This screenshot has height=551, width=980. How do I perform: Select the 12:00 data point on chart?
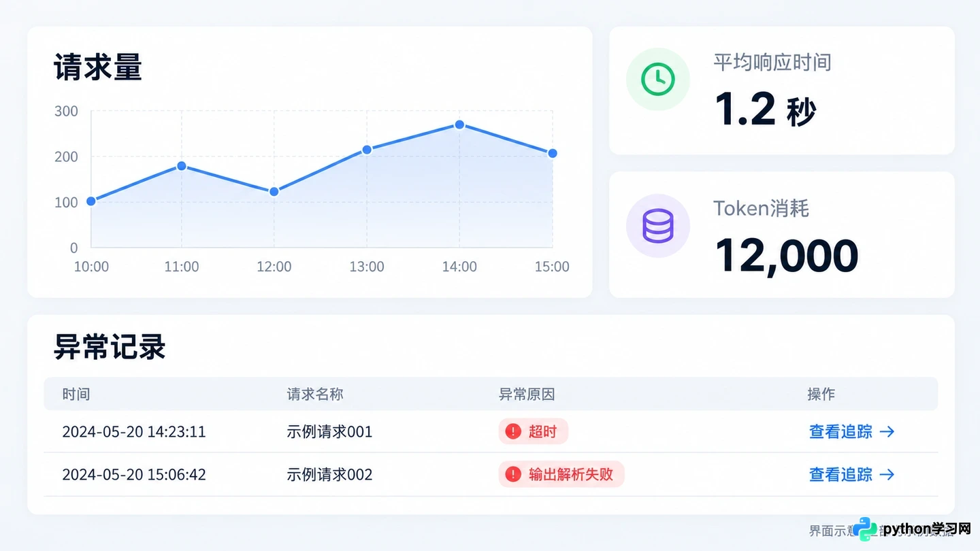click(274, 192)
